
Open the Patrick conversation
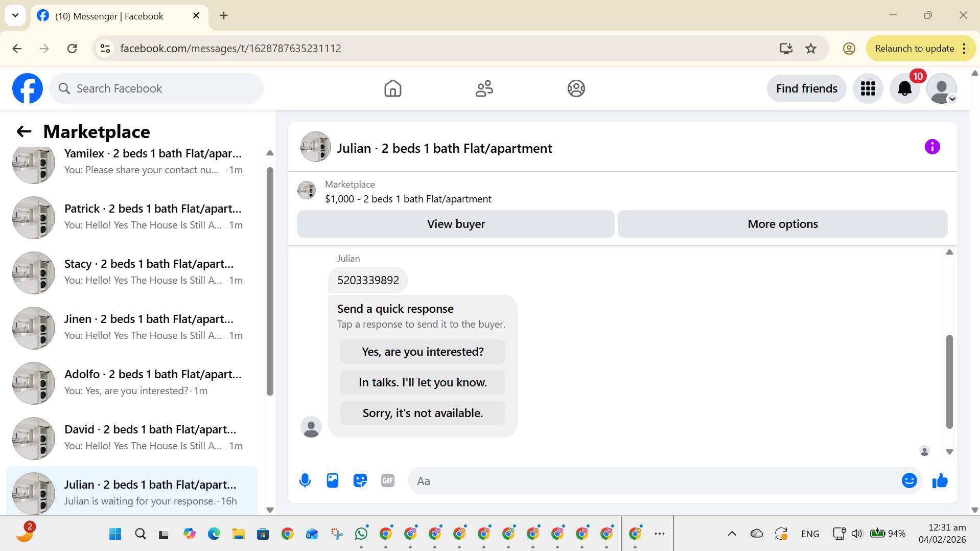coord(132,217)
